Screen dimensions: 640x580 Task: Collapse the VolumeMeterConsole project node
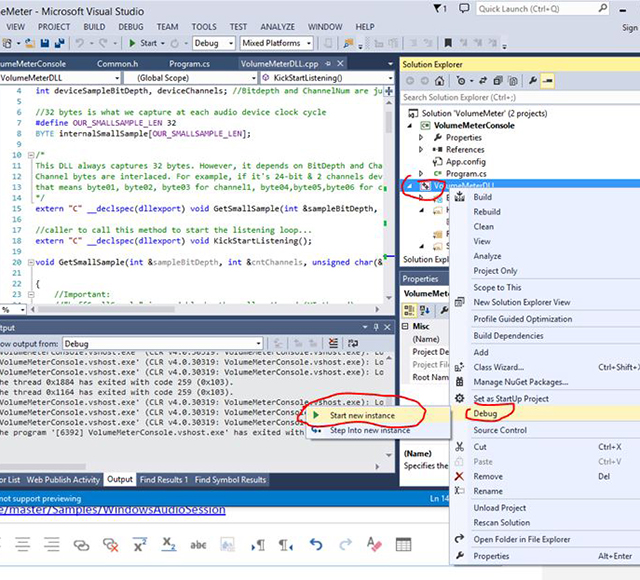pyautogui.click(x=410, y=126)
